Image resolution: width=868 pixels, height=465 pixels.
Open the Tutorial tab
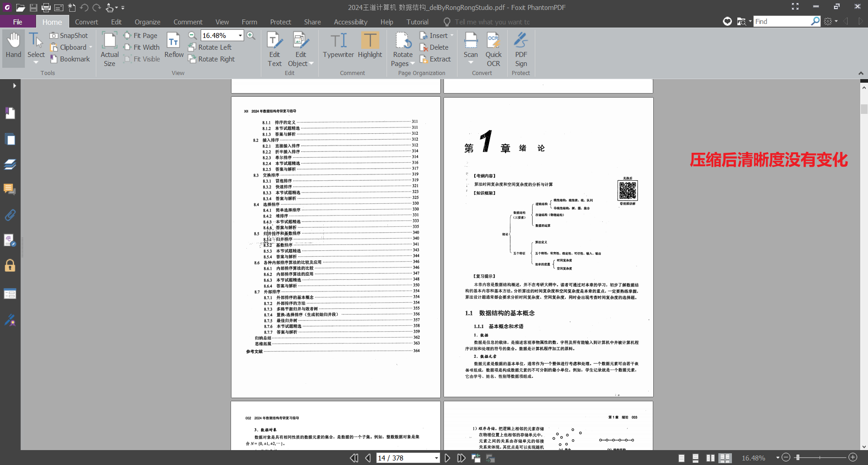417,22
